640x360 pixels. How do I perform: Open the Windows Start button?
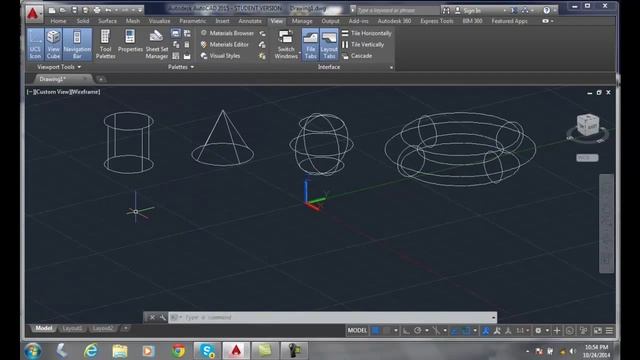click(x=33, y=351)
